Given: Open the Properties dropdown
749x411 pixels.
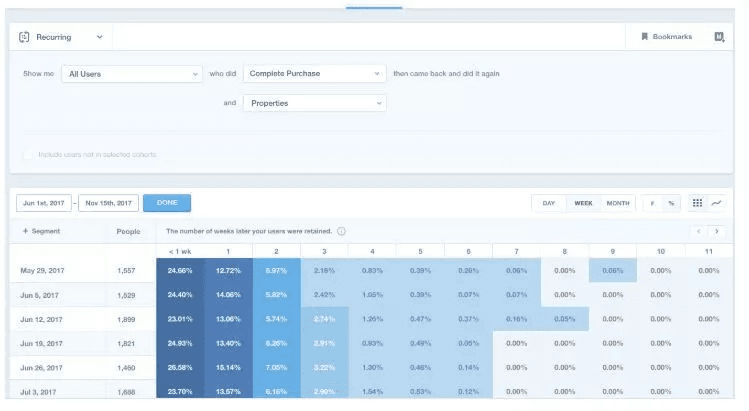Looking at the screenshot, I should [x=314, y=103].
